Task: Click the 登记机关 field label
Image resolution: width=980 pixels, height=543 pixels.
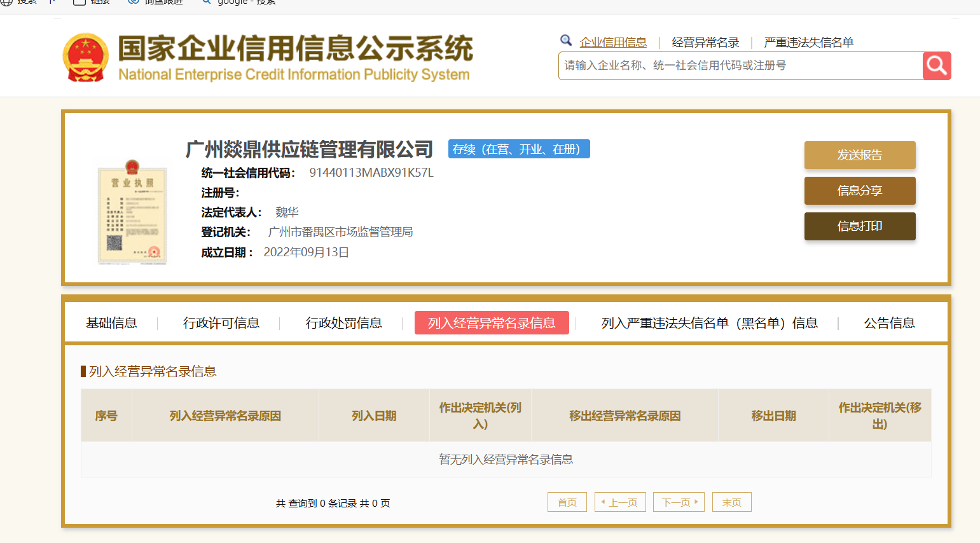Action: click(226, 232)
